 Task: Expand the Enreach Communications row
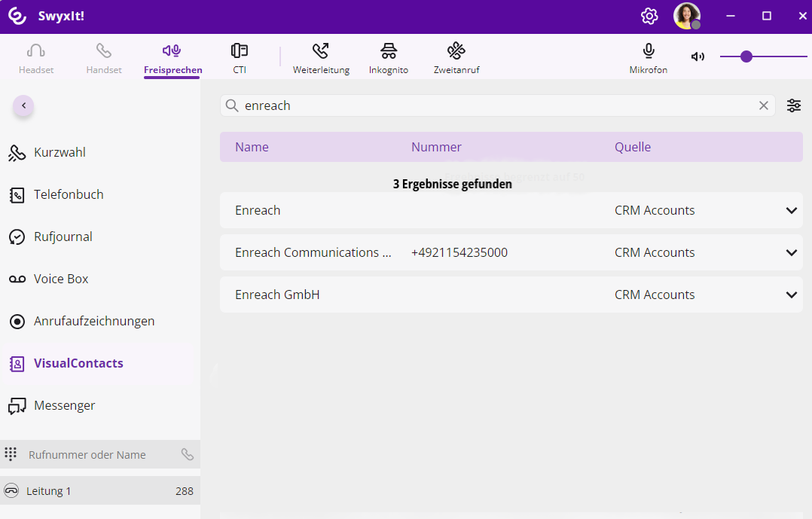[791, 253]
